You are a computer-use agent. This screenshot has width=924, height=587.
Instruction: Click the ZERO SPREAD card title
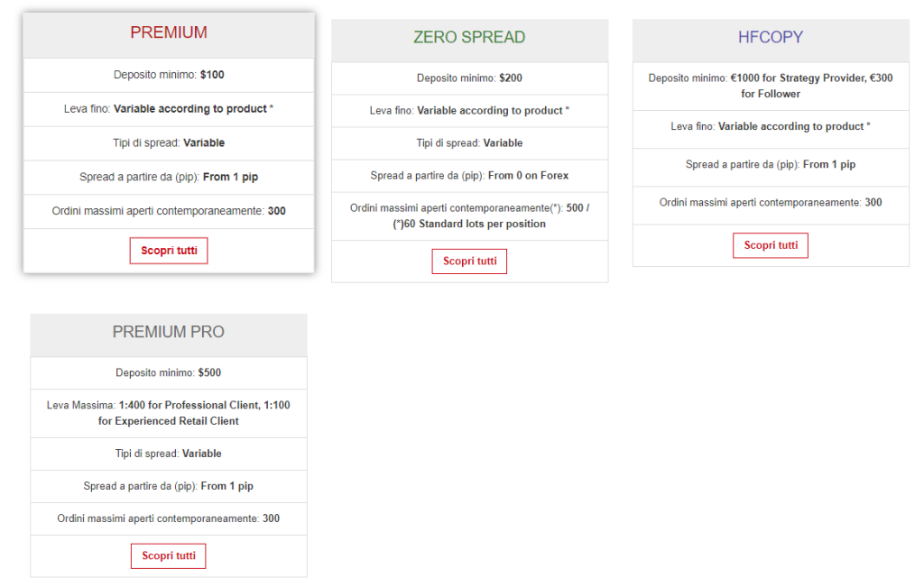[469, 37]
